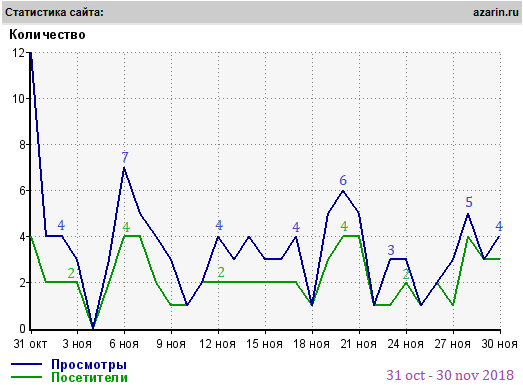
Task: Click the green label 4 above 6 ноя
Action: (x=126, y=227)
